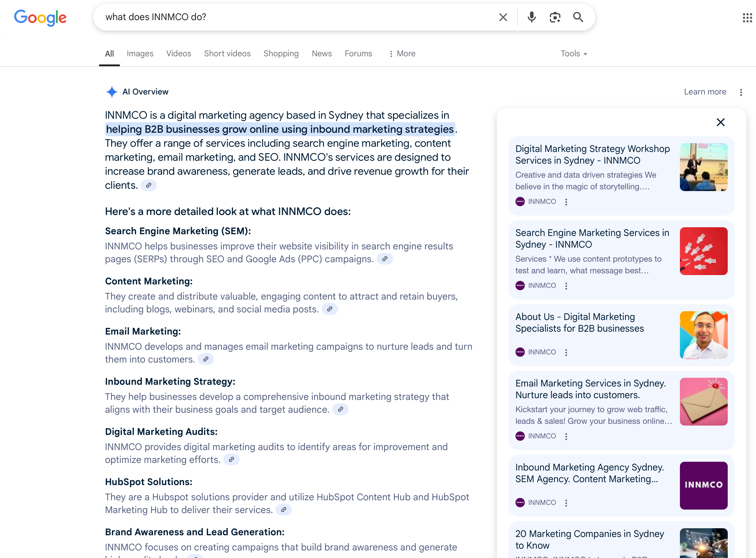This screenshot has width=756, height=558.
Task: Click the Google logo
Action: (41, 18)
